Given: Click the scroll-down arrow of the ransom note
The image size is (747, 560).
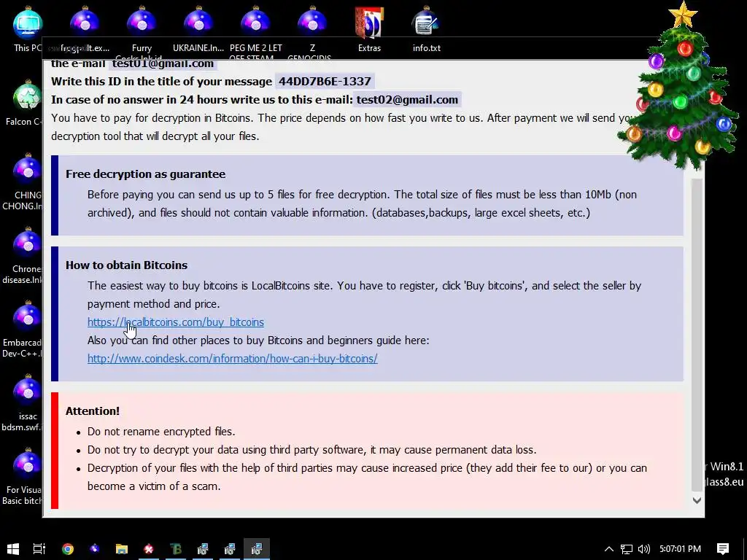Looking at the screenshot, I should coord(697,500).
